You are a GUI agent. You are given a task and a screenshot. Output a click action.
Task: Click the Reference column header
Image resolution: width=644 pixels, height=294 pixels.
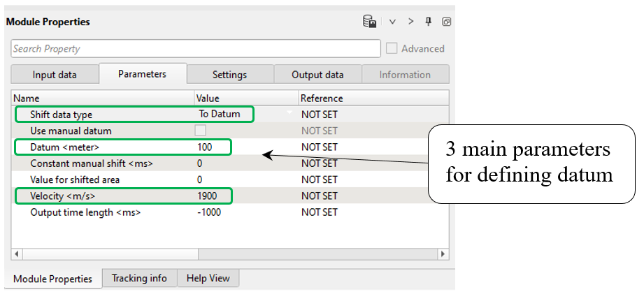coord(373,98)
